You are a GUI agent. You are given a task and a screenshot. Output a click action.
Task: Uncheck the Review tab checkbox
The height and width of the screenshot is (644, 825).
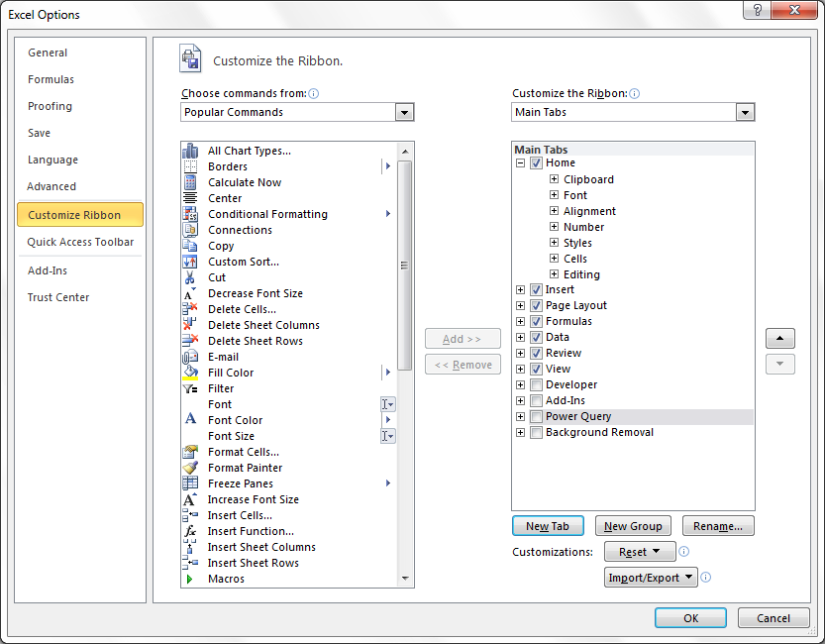click(536, 353)
